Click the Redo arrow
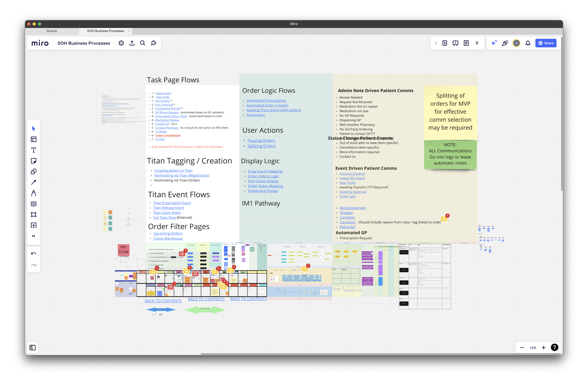 [34, 265]
